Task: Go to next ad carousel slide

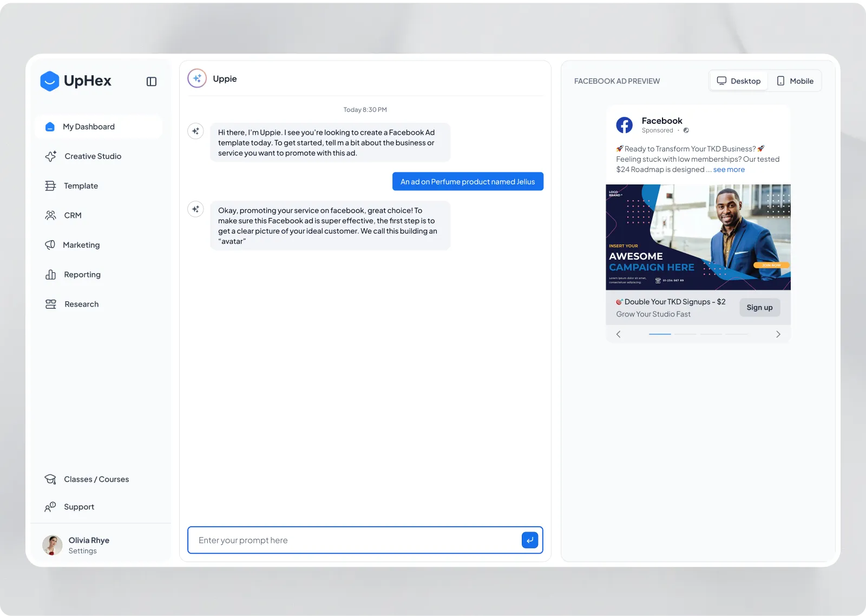Action: click(778, 334)
